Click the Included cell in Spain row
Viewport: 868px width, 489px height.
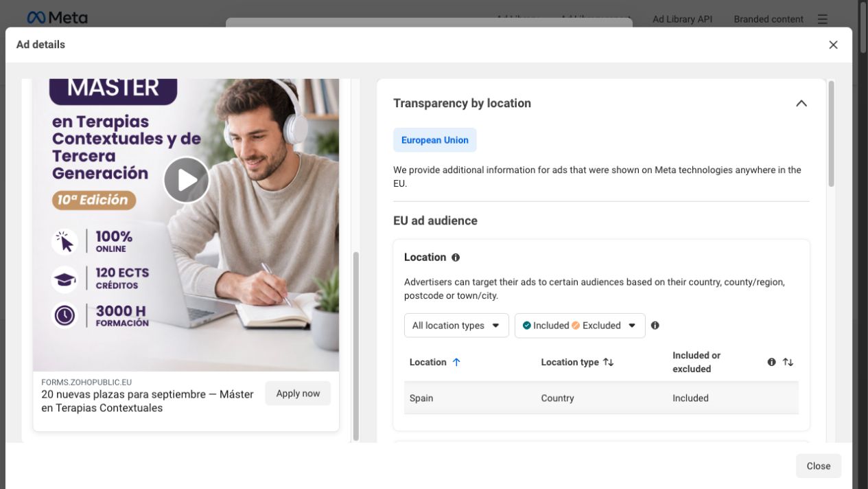click(690, 398)
